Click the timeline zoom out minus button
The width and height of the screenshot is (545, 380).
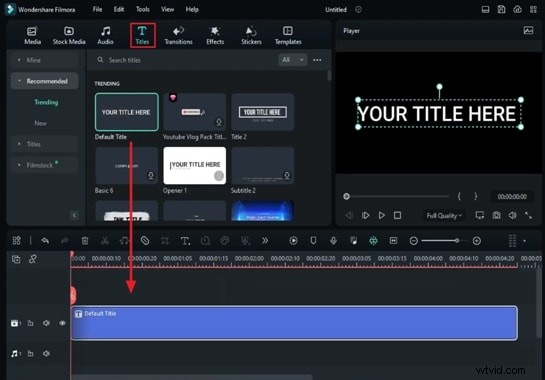coord(414,241)
